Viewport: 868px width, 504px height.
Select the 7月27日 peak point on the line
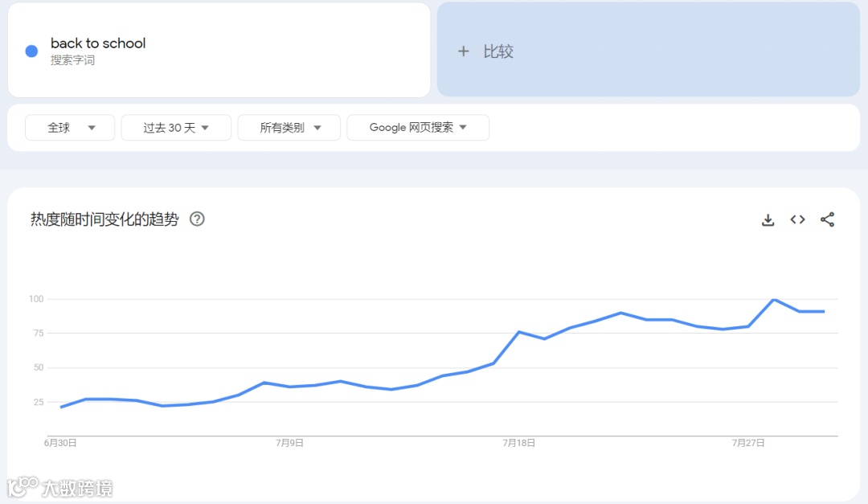pos(774,300)
